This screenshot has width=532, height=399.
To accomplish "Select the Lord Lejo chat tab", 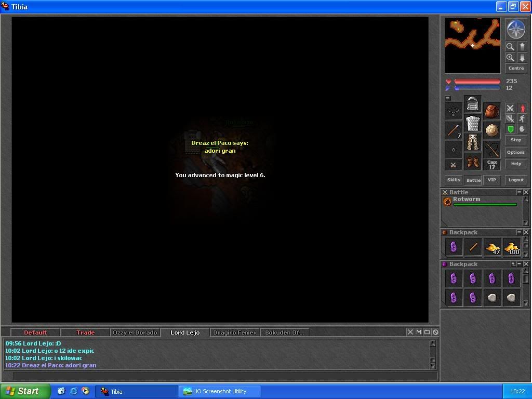I will (185, 332).
